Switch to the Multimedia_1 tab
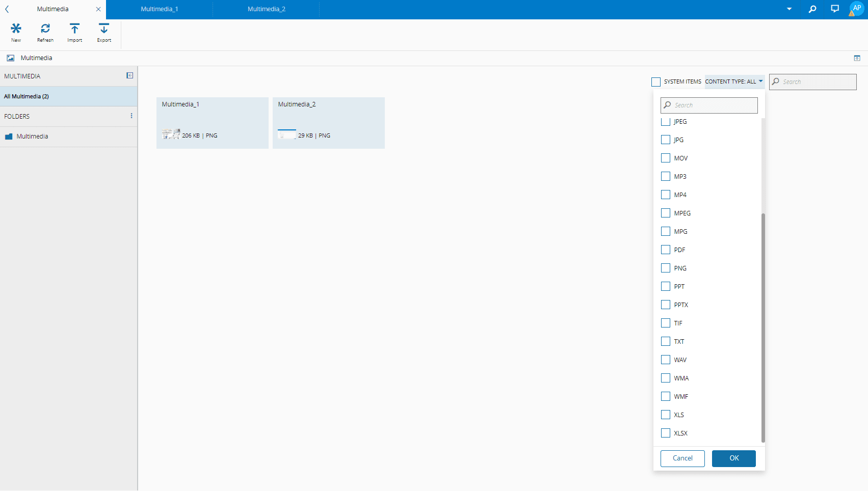 (160, 9)
